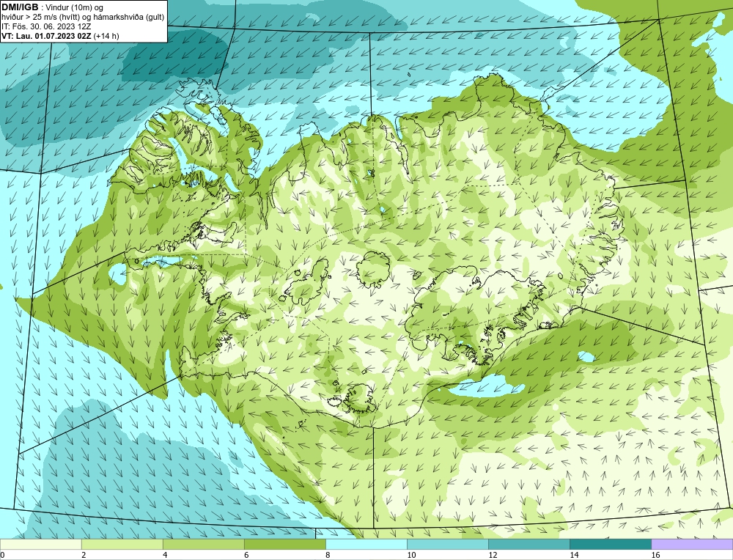733x560 pixels.
Task: Click the '(+14 h)' forecast offset text
Action: [x=106, y=36]
